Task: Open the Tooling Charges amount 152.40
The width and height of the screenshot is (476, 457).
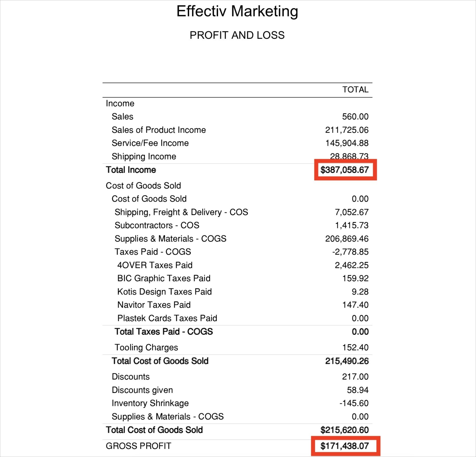Action: click(355, 347)
